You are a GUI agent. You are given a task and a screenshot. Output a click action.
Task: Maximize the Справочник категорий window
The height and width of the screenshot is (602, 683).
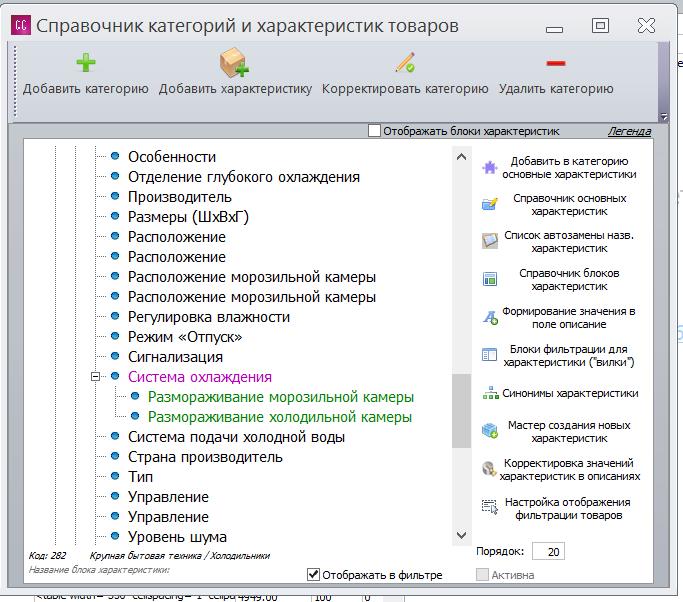(x=600, y=25)
